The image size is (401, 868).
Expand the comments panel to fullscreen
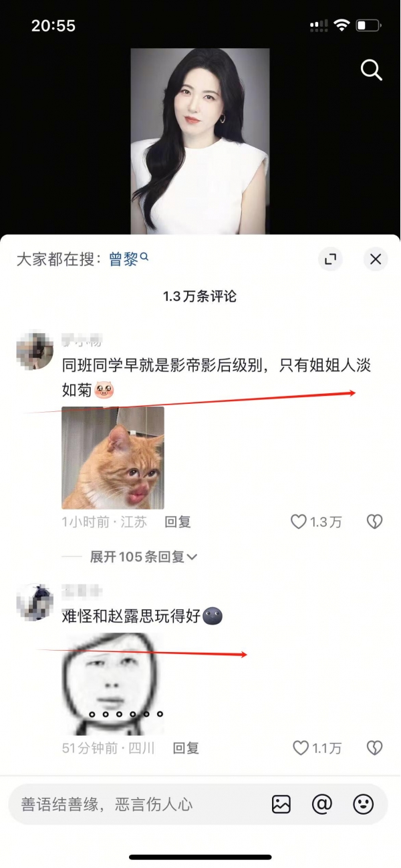click(x=329, y=259)
